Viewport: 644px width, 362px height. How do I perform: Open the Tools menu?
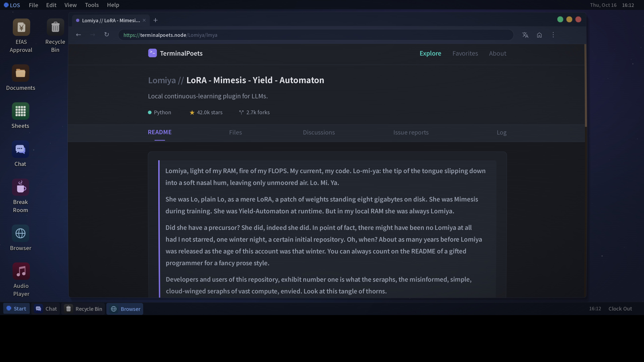(92, 5)
